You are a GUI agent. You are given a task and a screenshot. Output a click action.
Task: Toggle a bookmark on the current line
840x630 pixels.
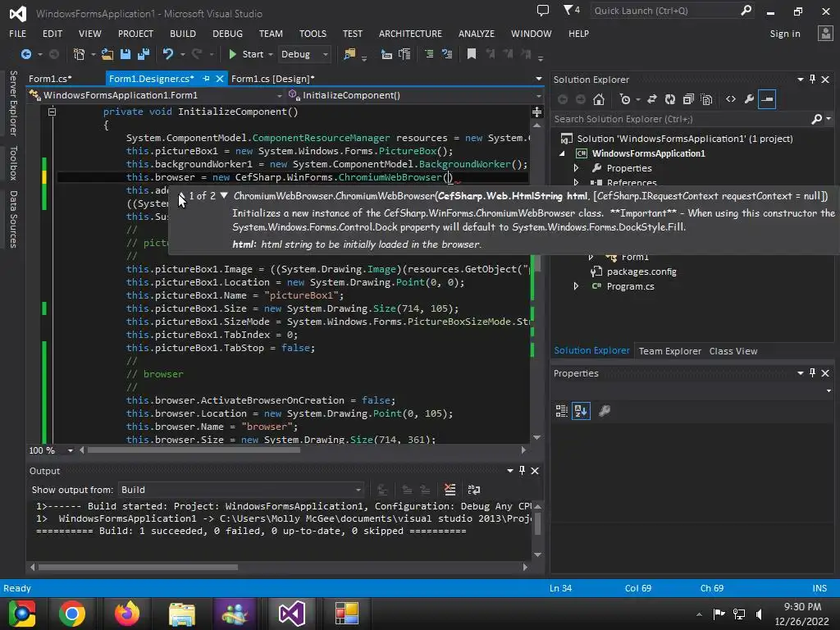point(472,54)
